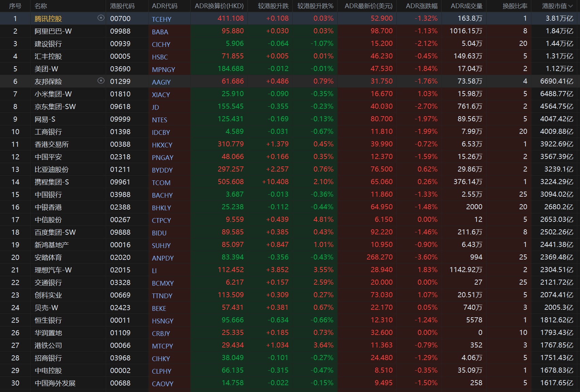Click the 48.066 price in 中国平安 row
This screenshot has height=392, width=580.
click(233, 157)
